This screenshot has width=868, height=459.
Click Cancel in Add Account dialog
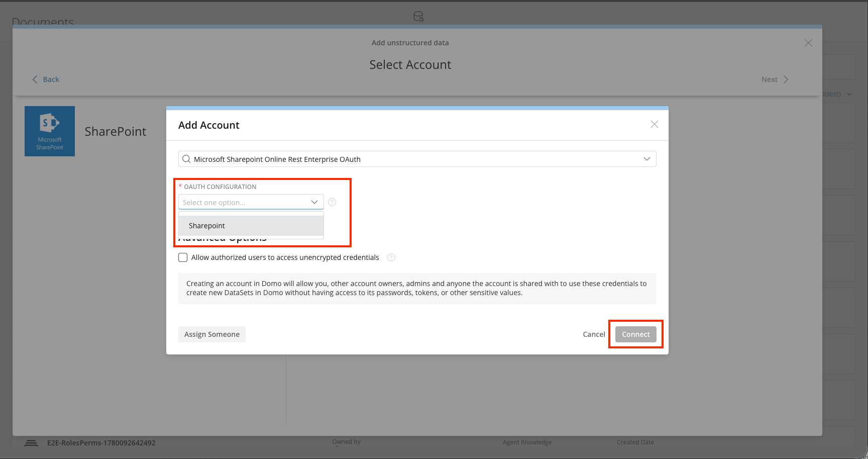click(x=594, y=334)
